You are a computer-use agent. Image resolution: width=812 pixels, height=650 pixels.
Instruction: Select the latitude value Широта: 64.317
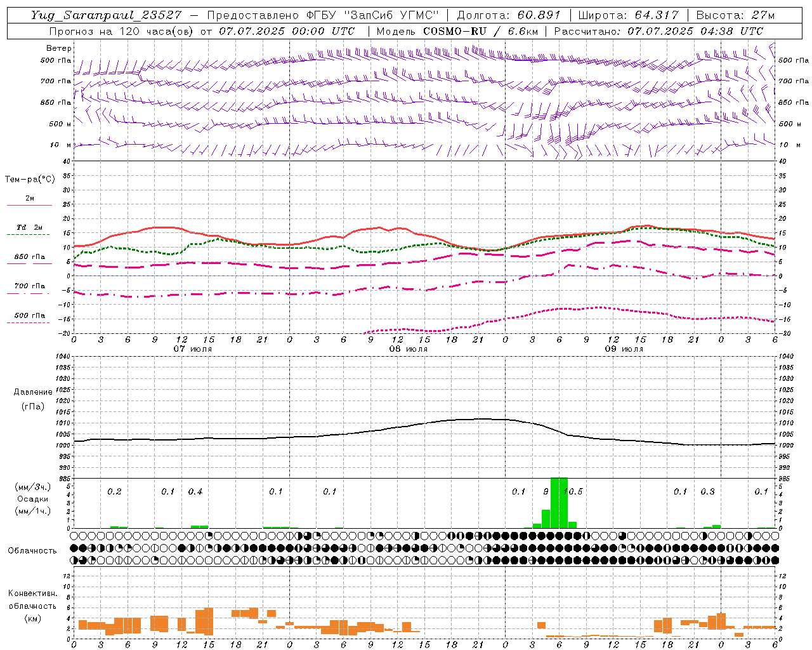tap(628, 15)
